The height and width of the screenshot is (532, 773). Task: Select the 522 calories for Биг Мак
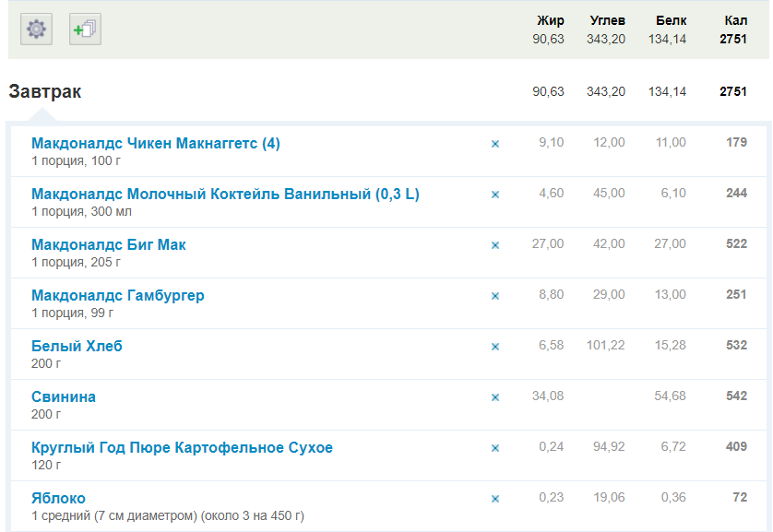[736, 243]
